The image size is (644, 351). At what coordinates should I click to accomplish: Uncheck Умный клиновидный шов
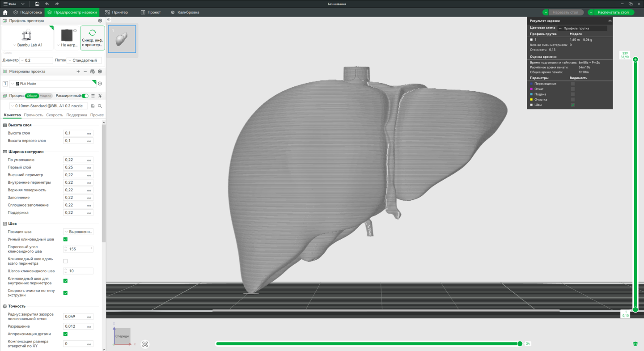coord(65,239)
